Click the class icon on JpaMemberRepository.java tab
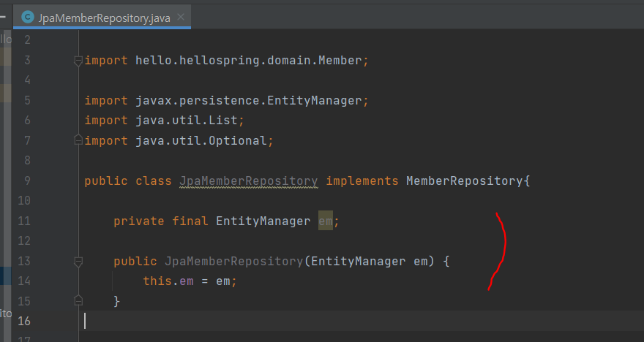 (x=28, y=18)
